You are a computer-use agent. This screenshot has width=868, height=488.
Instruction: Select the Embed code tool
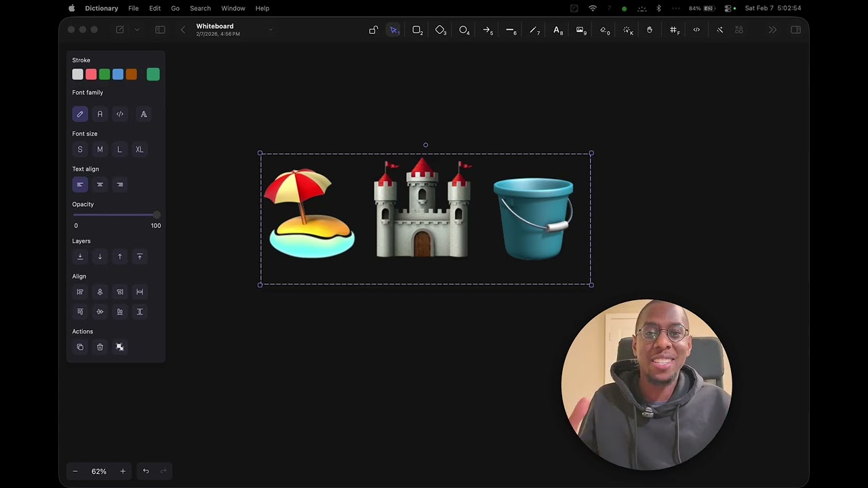pos(696,30)
